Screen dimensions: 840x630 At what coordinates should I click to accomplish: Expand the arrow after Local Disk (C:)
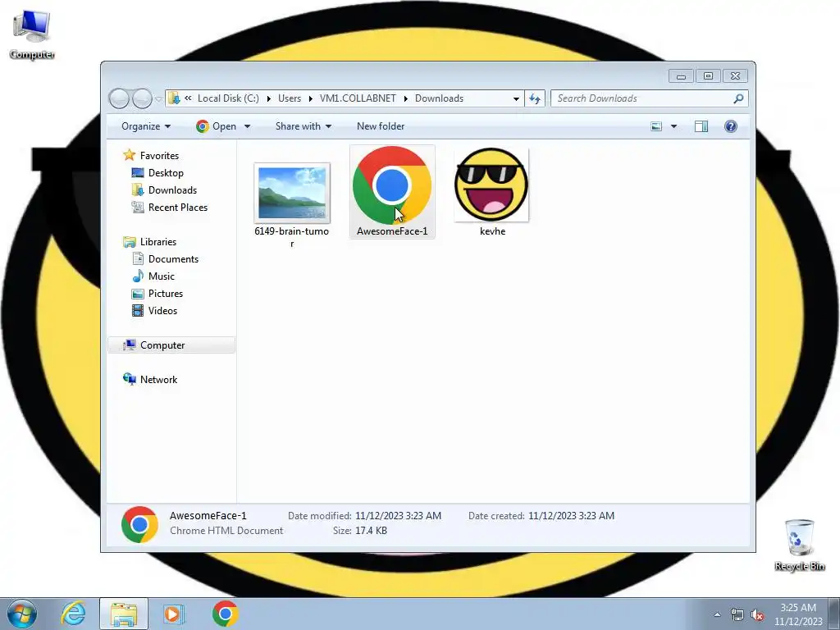[268, 98]
